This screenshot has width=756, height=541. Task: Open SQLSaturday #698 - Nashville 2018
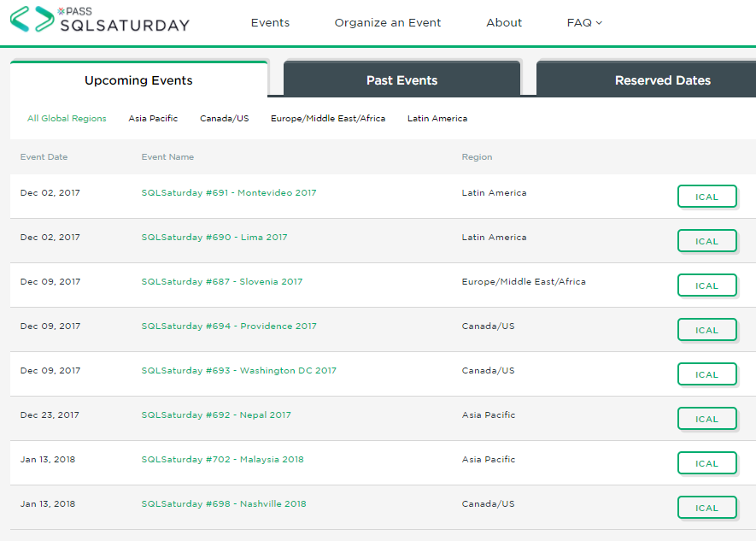coord(224,503)
